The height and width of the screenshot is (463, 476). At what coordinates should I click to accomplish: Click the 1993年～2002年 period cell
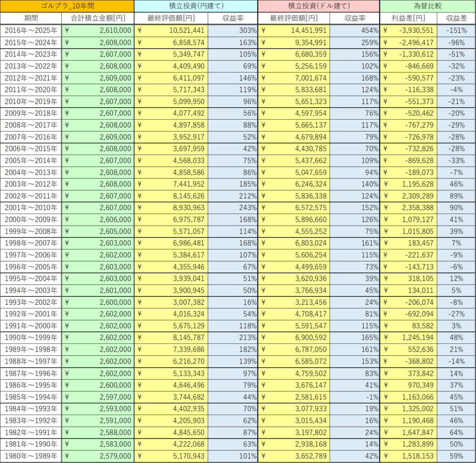[x=31, y=302]
